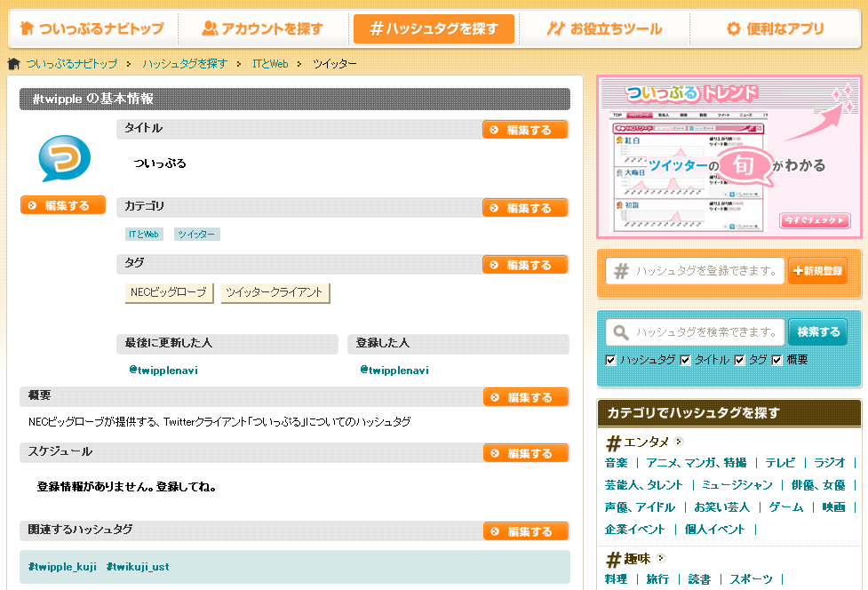Click 編集する button in タイトル row
This screenshot has height=590, width=868.
tap(525, 130)
